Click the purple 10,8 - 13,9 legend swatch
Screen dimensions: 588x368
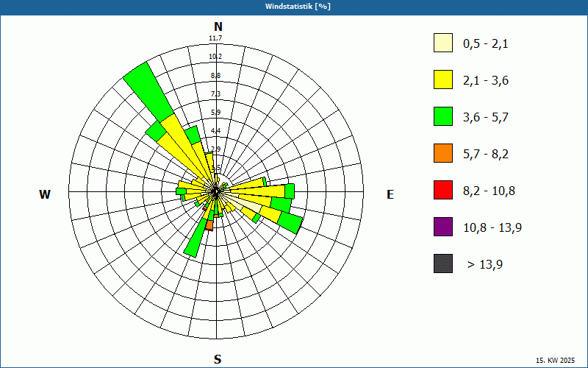(443, 227)
